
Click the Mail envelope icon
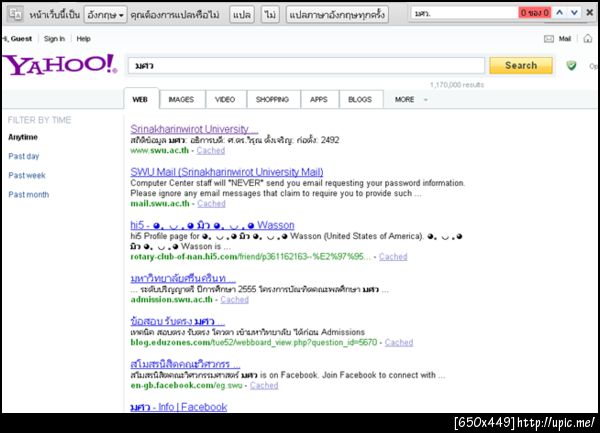pos(549,39)
